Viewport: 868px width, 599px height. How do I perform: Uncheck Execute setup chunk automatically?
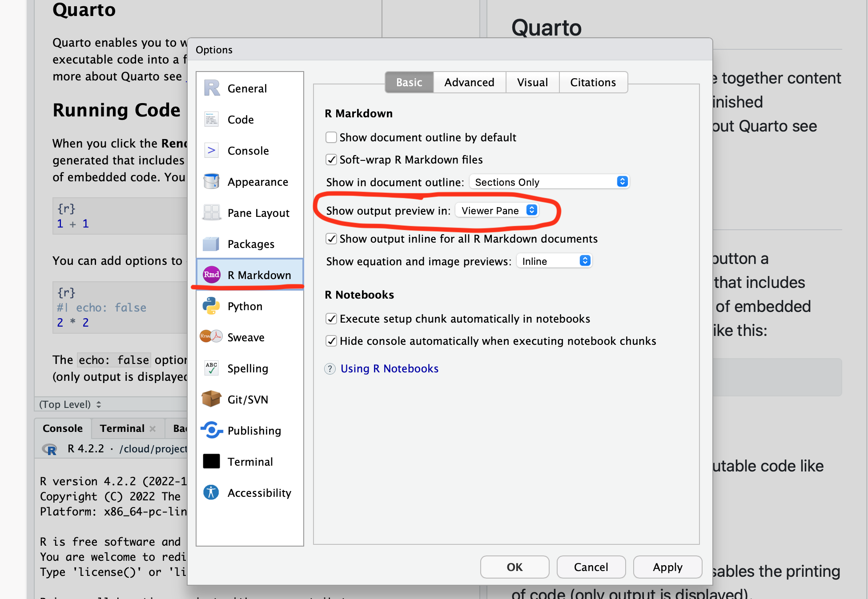[331, 319]
